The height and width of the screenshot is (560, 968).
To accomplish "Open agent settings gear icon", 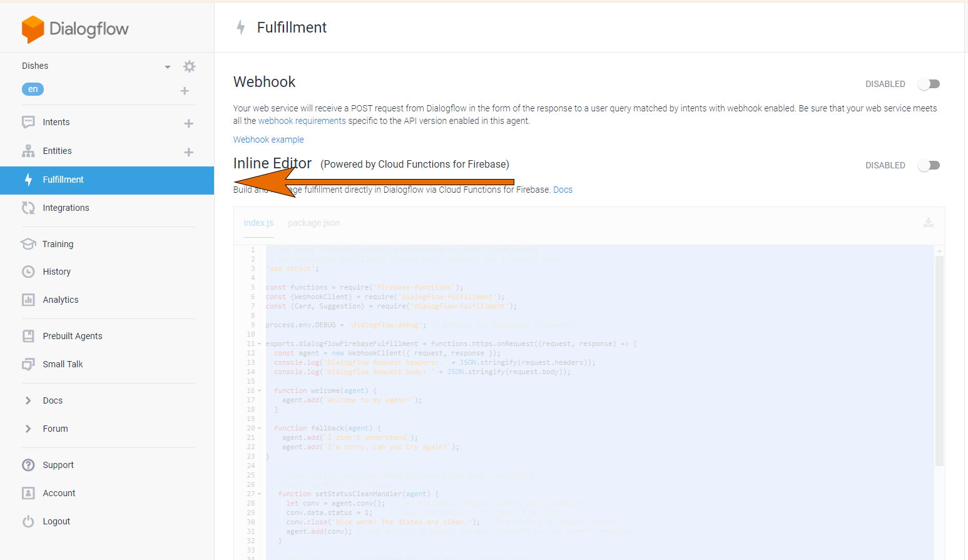I will 190,66.
